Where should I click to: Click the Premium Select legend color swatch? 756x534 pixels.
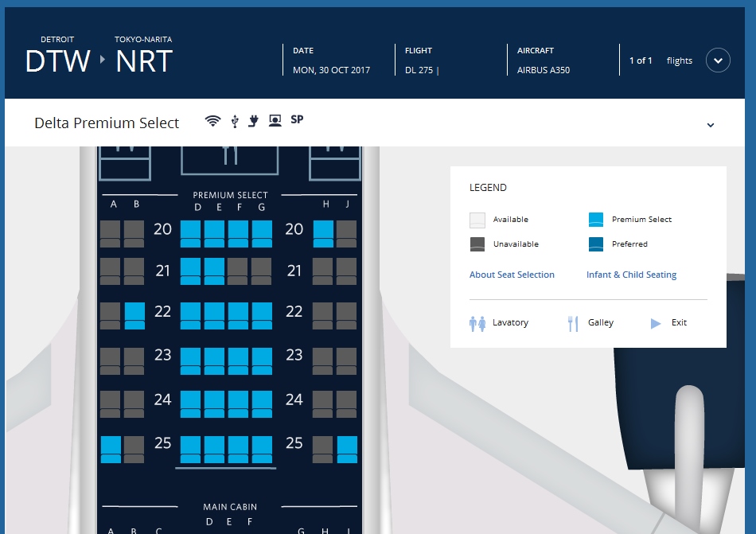(595, 220)
